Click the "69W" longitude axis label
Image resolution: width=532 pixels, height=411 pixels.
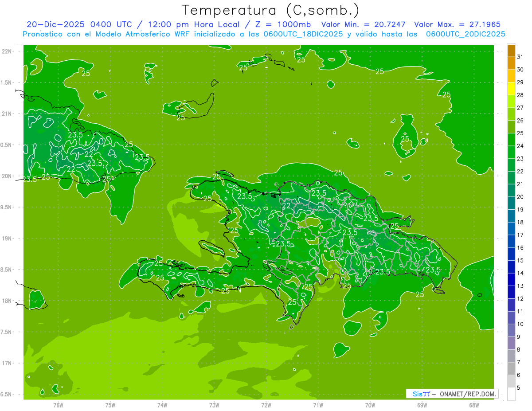tap(422, 405)
